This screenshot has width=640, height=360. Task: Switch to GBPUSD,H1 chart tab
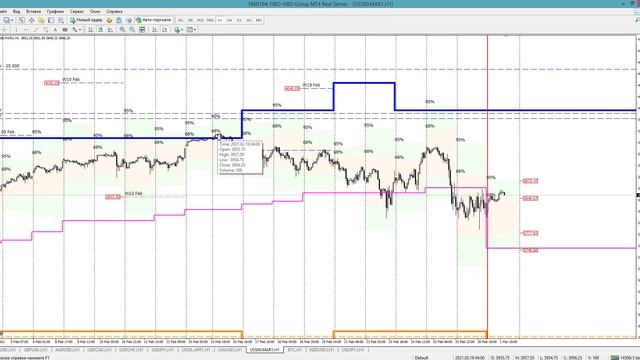pyautogui.click(x=36, y=350)
